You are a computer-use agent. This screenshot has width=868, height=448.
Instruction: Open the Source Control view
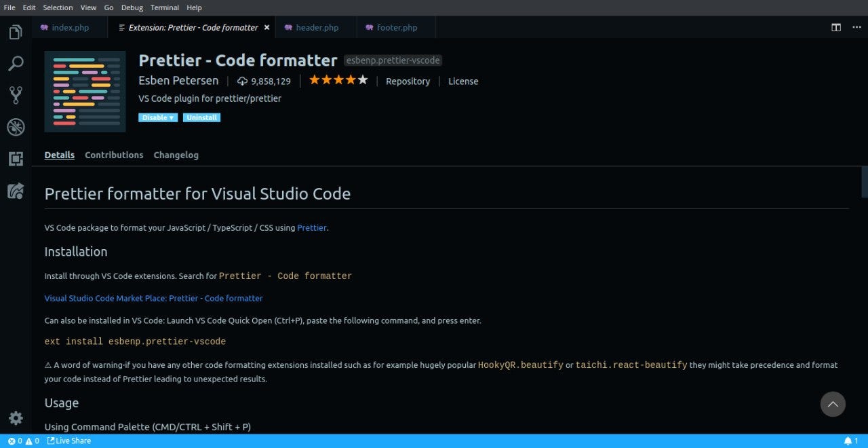pyautogui.click(x=15, y=95)
